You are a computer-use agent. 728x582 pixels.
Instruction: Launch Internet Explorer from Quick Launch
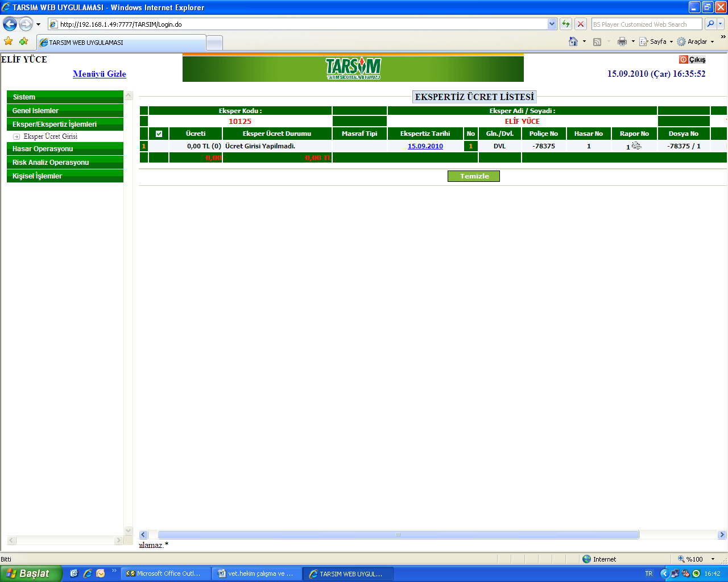coord(87,573)
